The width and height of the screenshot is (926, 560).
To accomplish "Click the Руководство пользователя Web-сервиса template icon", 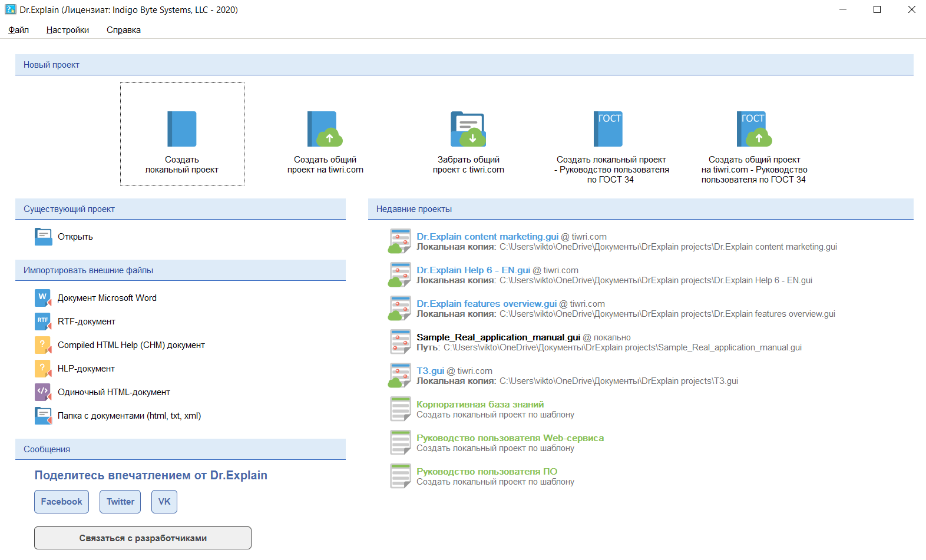I will (x=401, y=443).
